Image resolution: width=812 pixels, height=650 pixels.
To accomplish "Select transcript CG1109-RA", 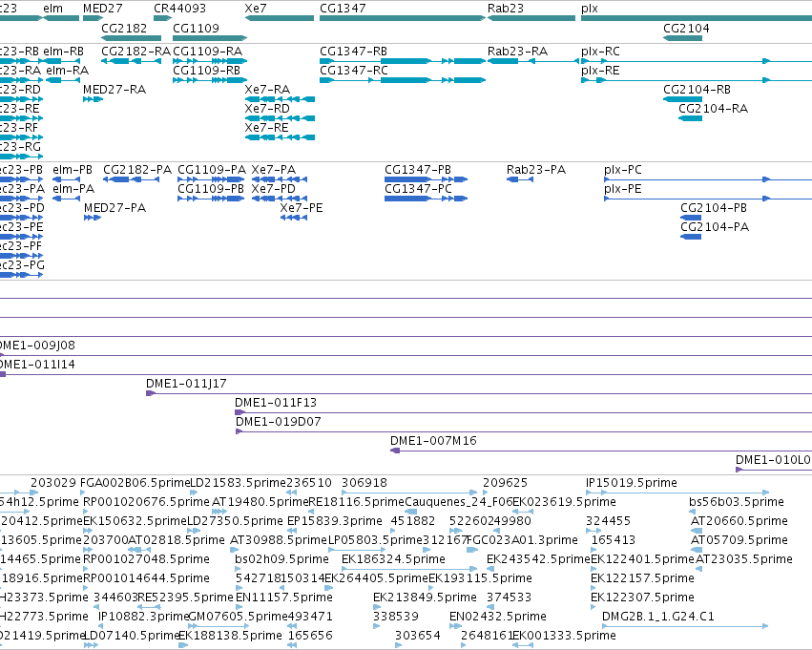I will pyautogui.click(x=210, y=61).
